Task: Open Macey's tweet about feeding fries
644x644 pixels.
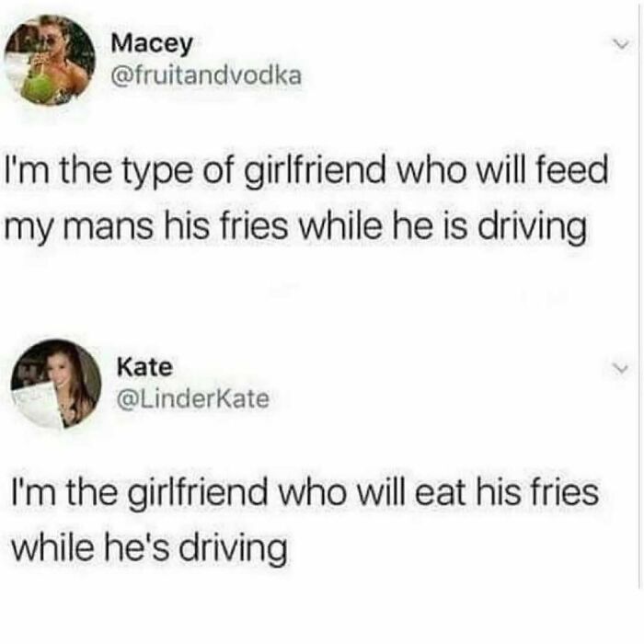Action: (x=306, y=199)
